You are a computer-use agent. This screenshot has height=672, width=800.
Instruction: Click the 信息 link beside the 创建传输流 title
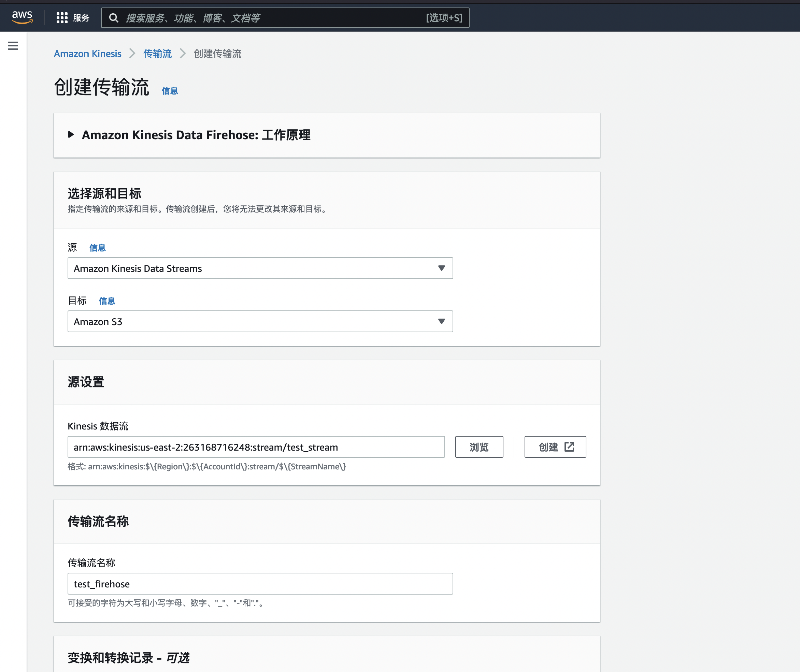[x=170, y=91]
